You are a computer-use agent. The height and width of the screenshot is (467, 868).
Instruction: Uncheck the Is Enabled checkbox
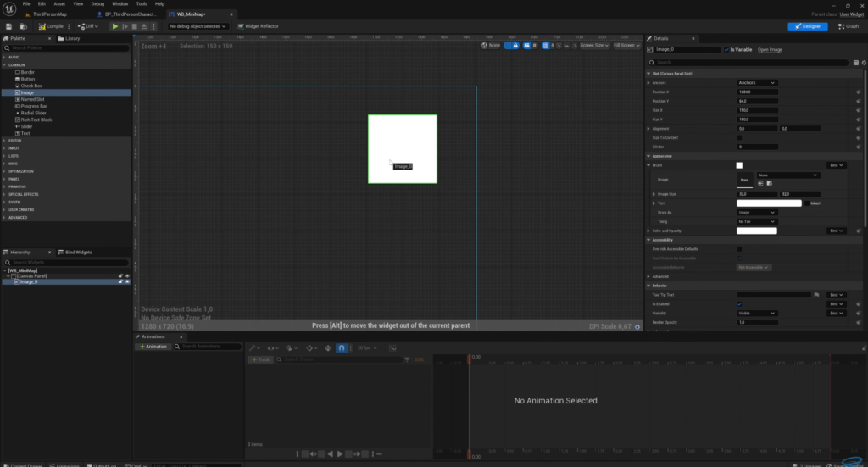(739, 304)
